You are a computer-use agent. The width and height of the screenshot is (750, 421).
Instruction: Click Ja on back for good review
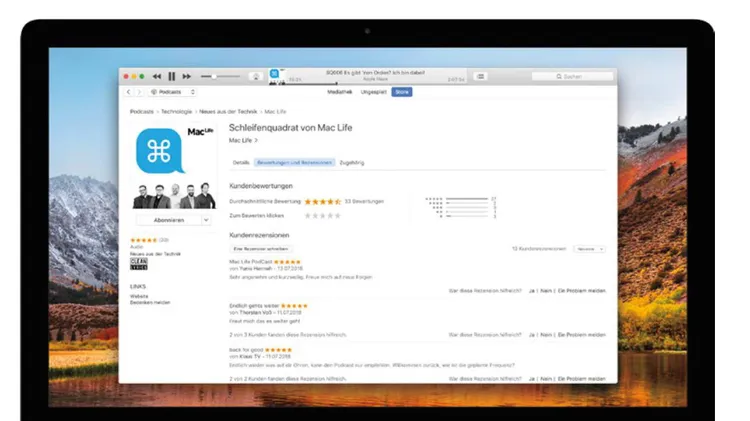coord(531,379)
